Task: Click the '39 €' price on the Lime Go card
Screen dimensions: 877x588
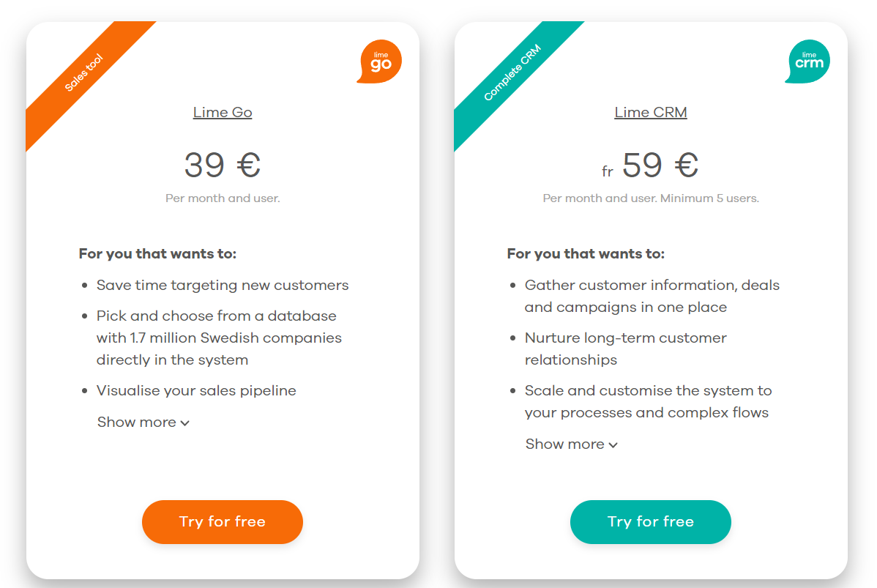Action: (223, 166)
